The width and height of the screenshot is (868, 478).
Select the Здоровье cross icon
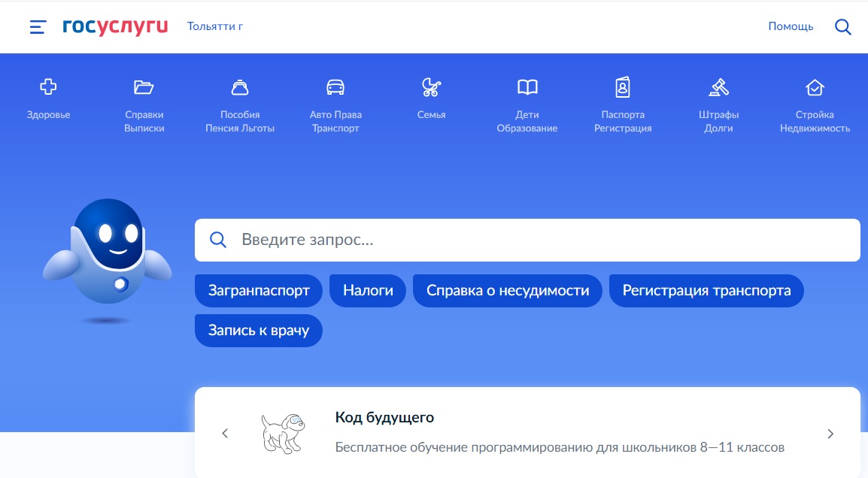coord(48,87)
